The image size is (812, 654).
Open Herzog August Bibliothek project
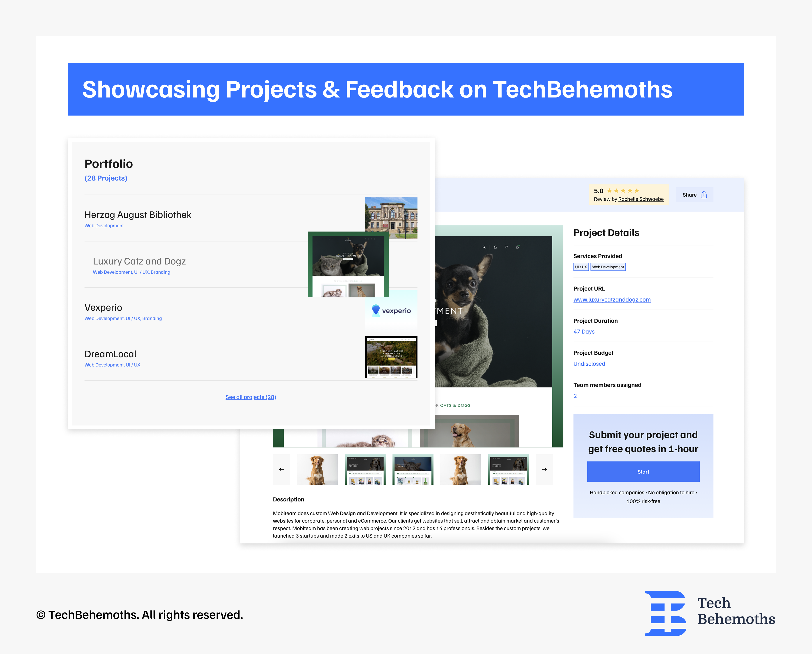pos(138,215)
